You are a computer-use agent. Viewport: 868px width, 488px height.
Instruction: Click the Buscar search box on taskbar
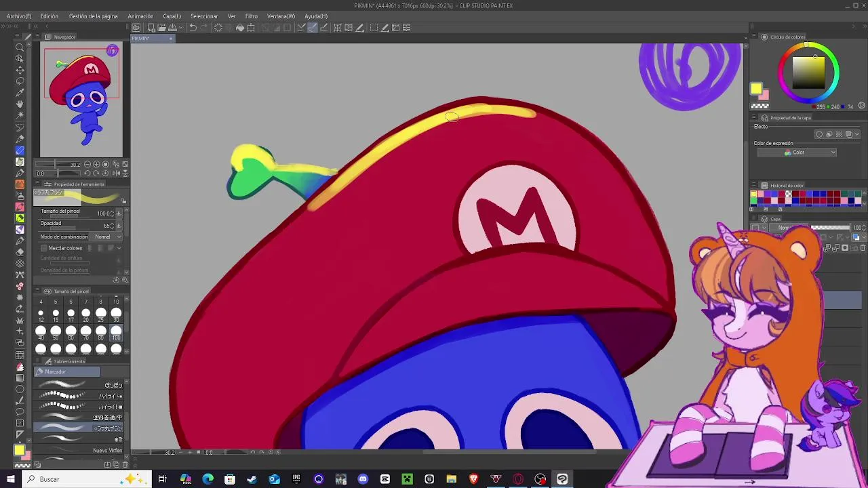(x=88, y=479)
